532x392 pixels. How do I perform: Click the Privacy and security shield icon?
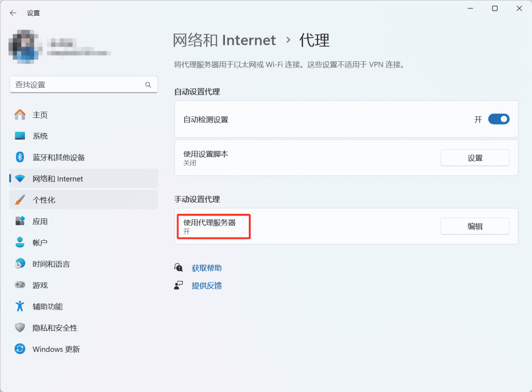20,328
